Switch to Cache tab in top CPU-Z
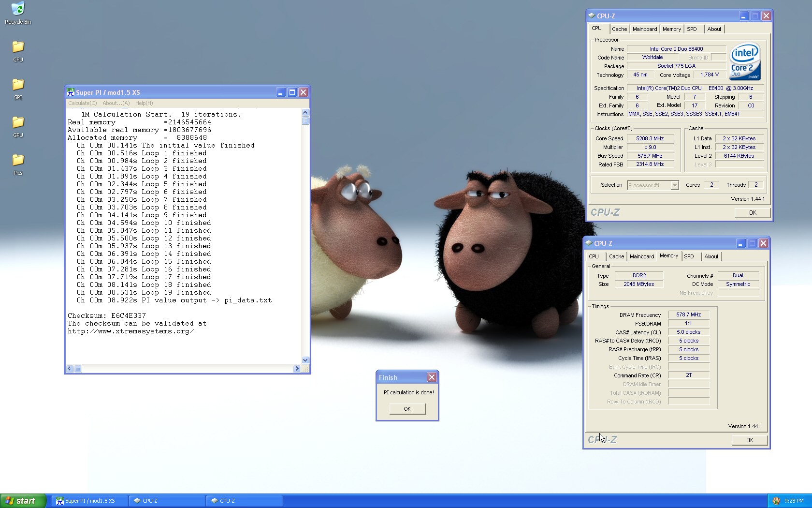This screenshot has width=812, height=508. point(619,29)
